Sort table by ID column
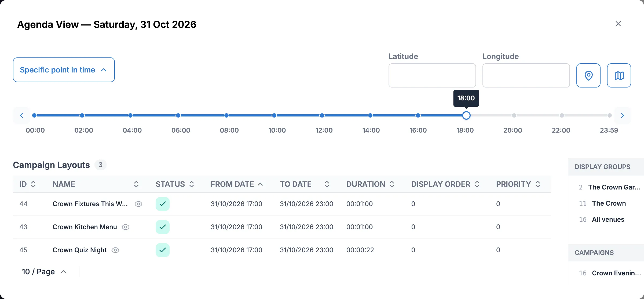644x299 pixels. [x=33, y=184]
